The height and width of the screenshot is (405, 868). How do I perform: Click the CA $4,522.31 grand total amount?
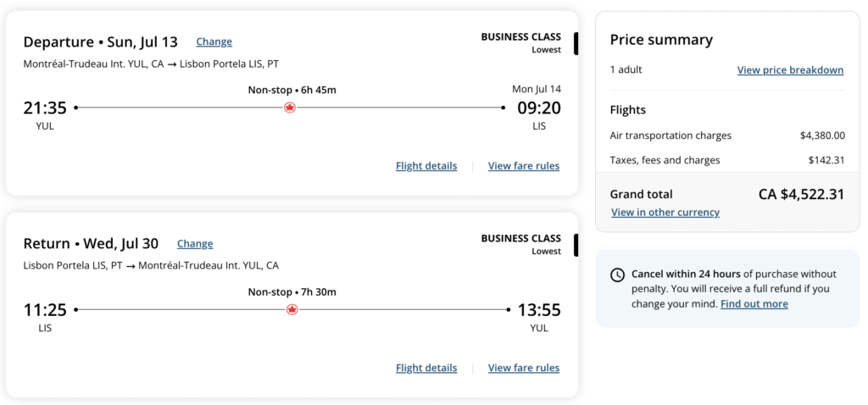[801, 194]
